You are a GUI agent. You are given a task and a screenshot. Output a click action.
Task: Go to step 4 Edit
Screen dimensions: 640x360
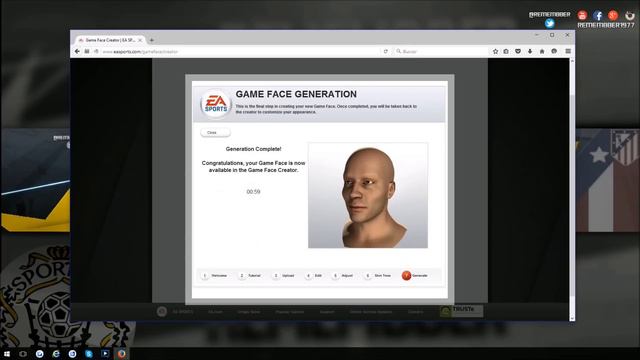[314, 276]
